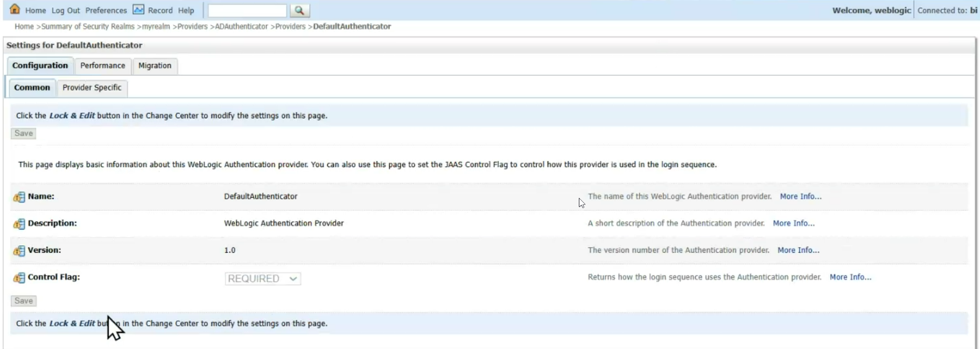This screenshot has width=980, height=349.
Task: Open the Migration tab
Action: [x=155, y=66]
